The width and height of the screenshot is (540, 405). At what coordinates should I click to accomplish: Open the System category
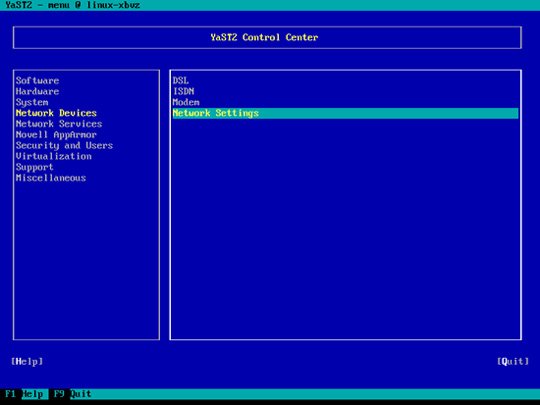pyautogui.click(x=32, y=102)
